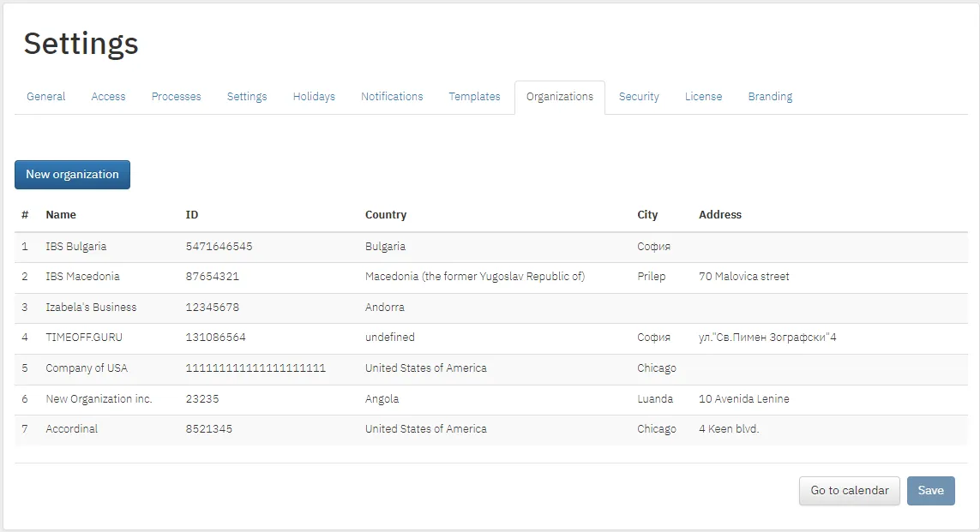Open the Settings tab
The height and width of the screenshot is (532, 980).
[247, 97]
